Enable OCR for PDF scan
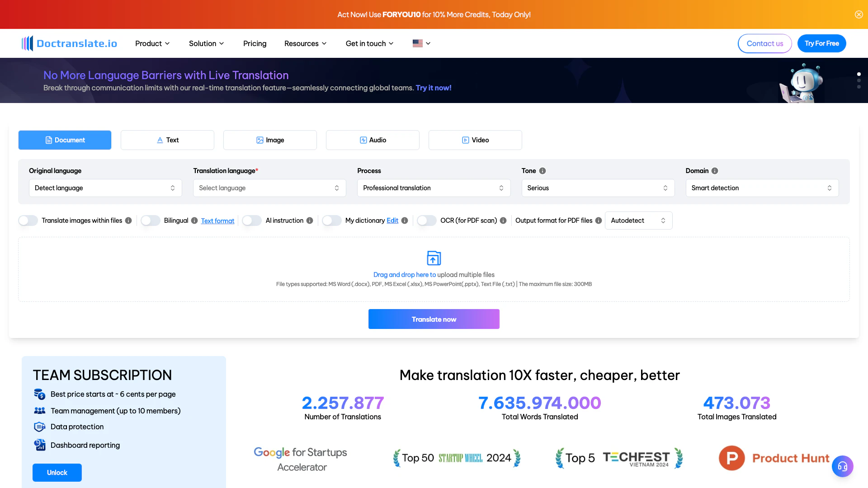 click(x=425, y=221)
